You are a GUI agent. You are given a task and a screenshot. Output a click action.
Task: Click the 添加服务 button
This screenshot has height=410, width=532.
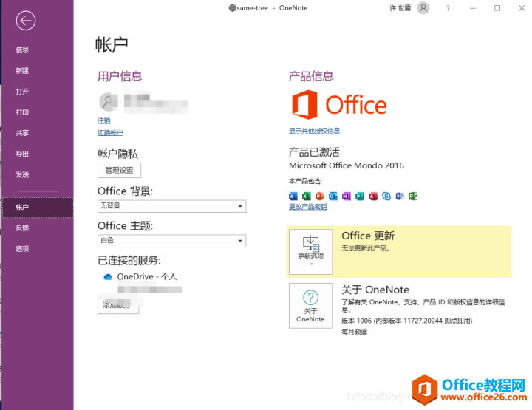(x=118, y=306)
